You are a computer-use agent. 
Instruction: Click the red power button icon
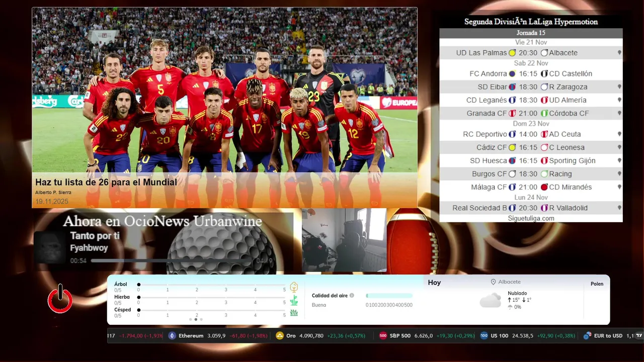(x=60, y=299)
